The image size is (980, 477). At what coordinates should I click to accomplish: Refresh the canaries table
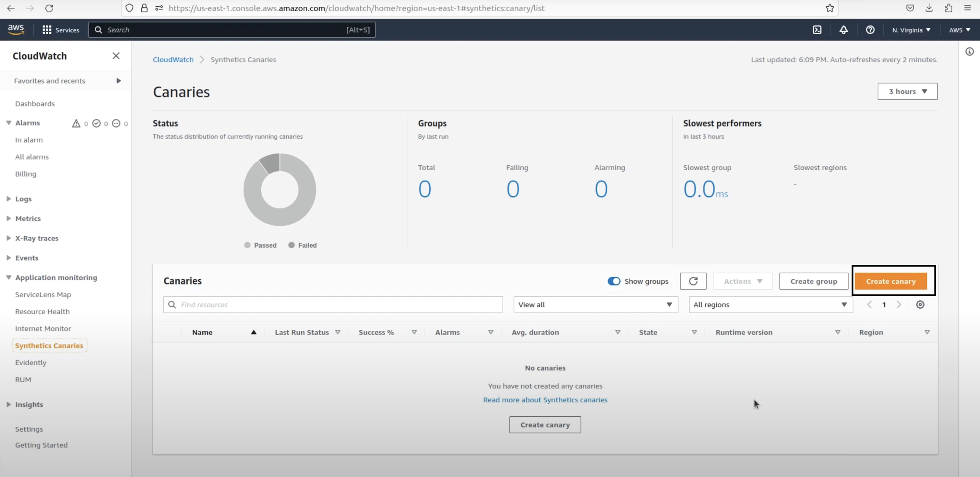coord(693,281)
